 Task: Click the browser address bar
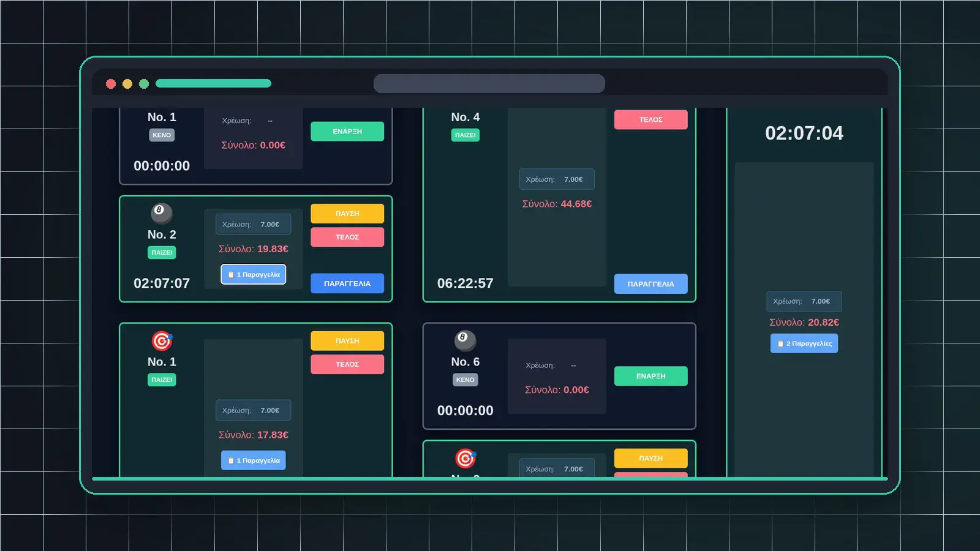(x=489, y=84)
